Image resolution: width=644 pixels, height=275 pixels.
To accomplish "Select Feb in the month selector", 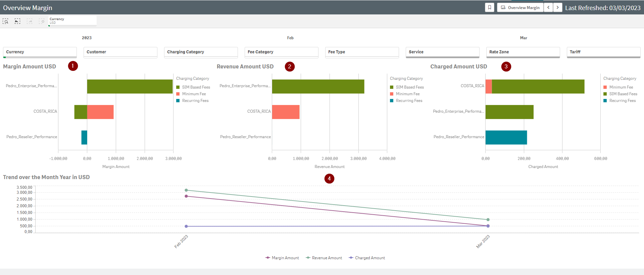I will [290, 38].
